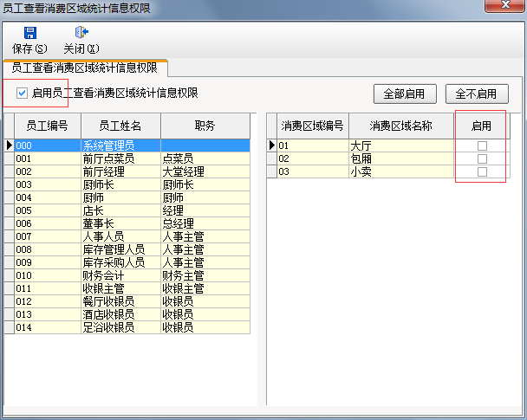Screen dimensions: 527x420
Task: Select employee 餐厅收银员
Action: pyautogui.click(x=120, y=302)
